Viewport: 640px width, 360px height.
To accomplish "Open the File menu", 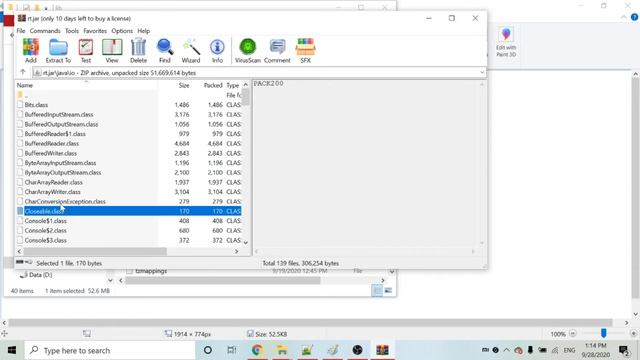I will 21,31.
